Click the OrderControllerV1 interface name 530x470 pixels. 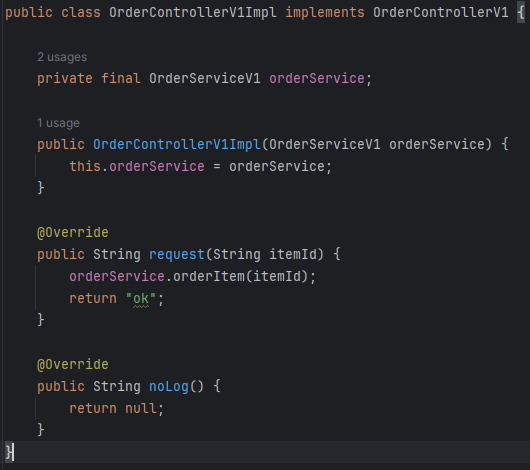coord(440,13)
